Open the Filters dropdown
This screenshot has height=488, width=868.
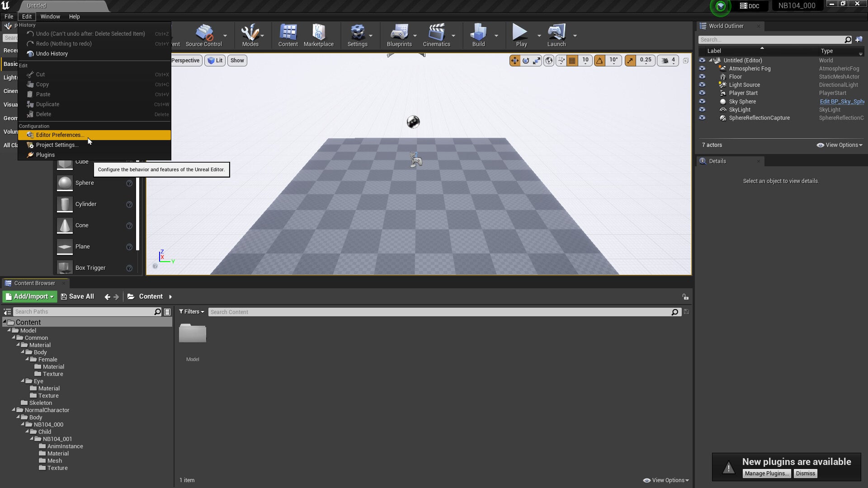click(191, 312)
